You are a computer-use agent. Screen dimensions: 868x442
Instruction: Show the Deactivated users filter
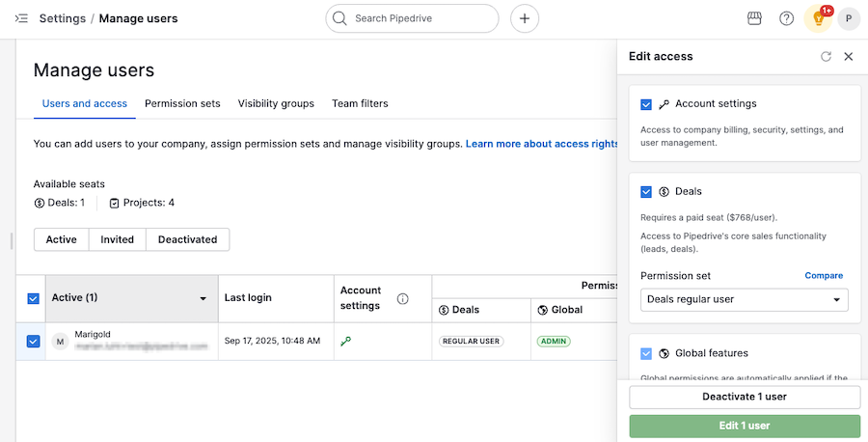click(187, 239)
